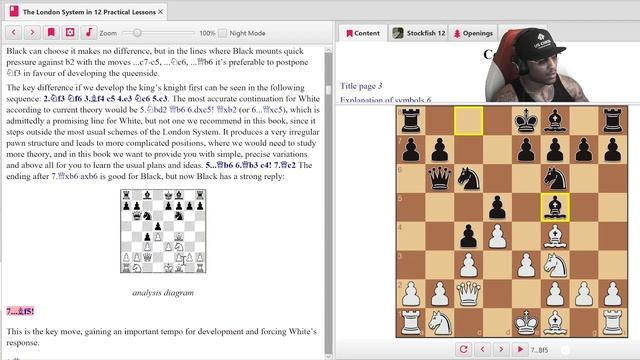Image resolution: width=640 pixels, height=360 pixels.
Task: Select the white knight on b1
Action: pos(440,323)
